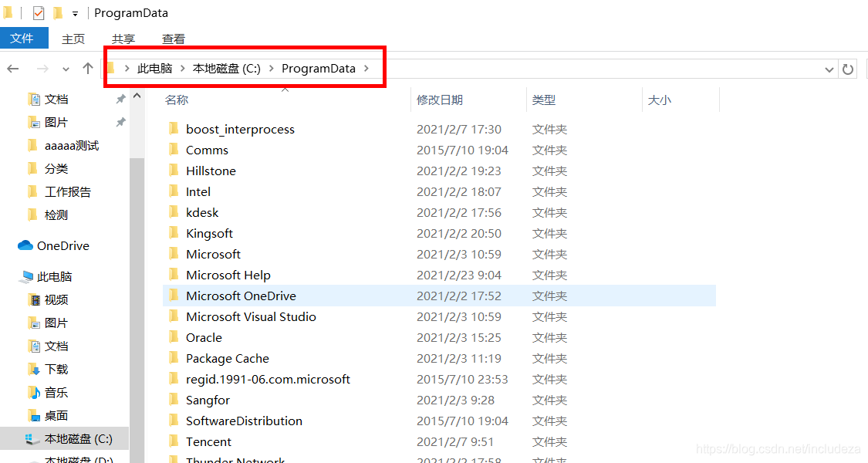
Task: Click the Up one level arrow
Action: [x=87, y=69]
